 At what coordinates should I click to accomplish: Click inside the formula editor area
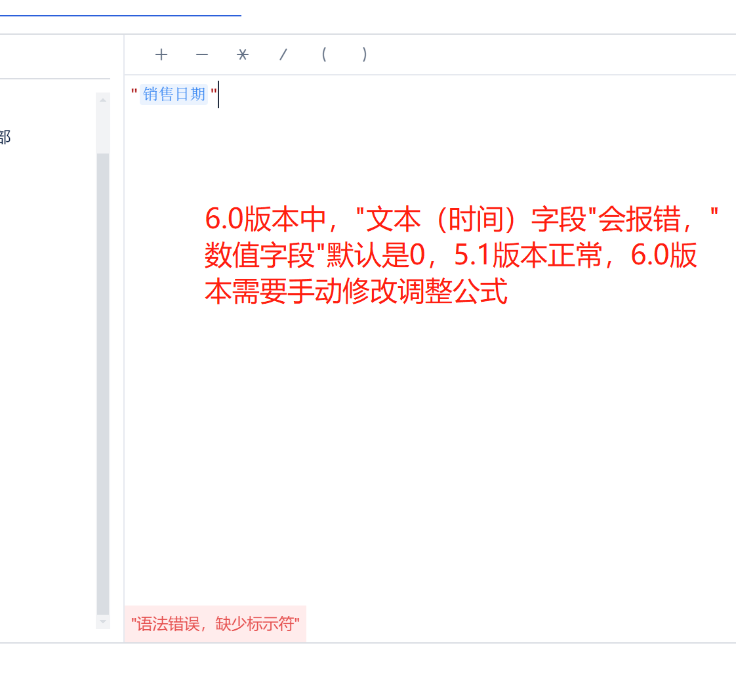394,394
